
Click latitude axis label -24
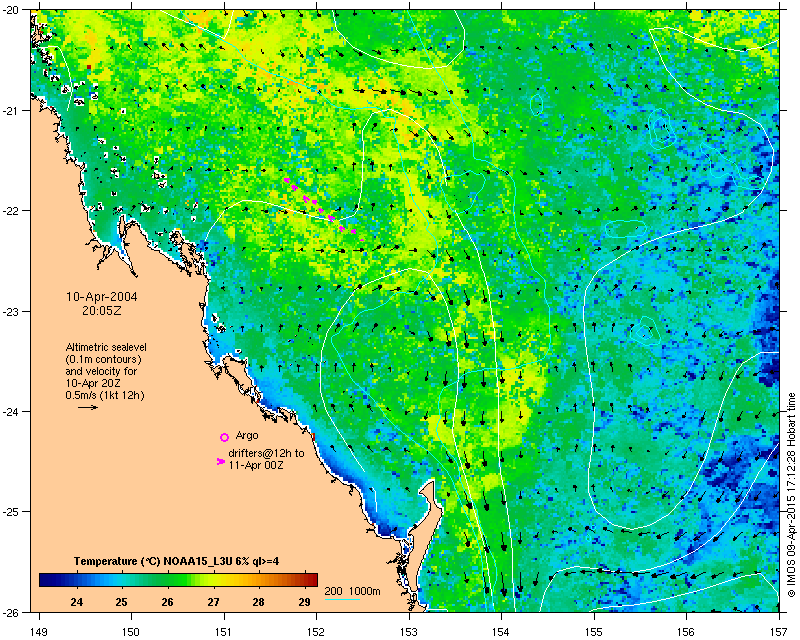pyautogui.click(x=11, y=411)
